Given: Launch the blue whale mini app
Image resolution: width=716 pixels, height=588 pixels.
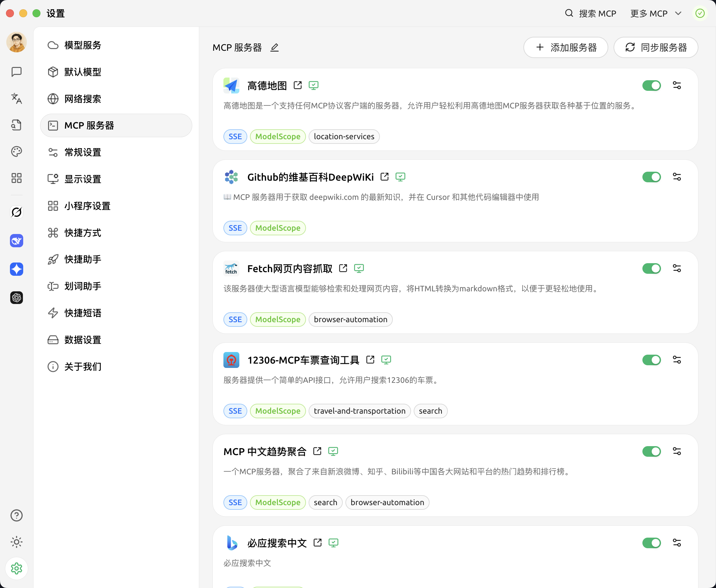Looking at the screenshot, I should click(x=16, y=241).
